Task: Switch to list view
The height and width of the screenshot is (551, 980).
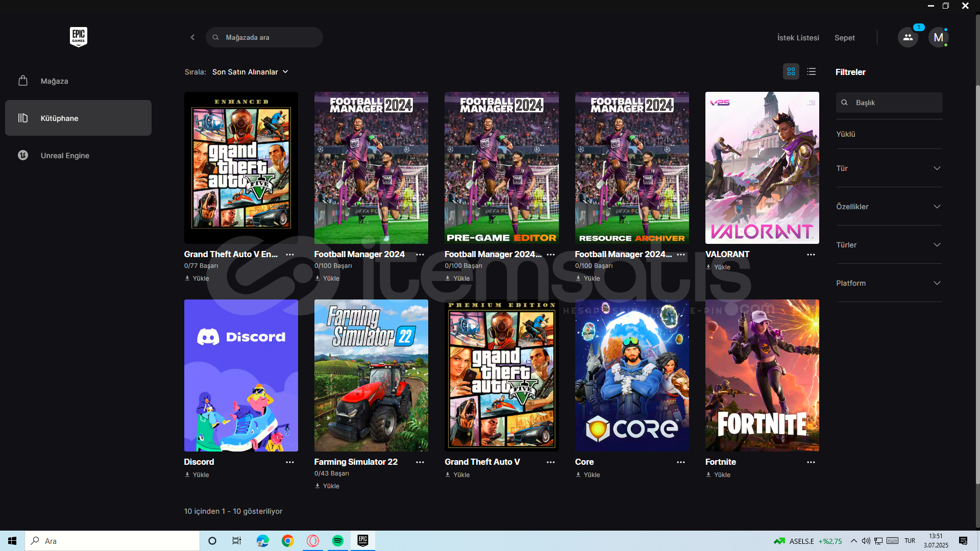Action: point(812,71)
